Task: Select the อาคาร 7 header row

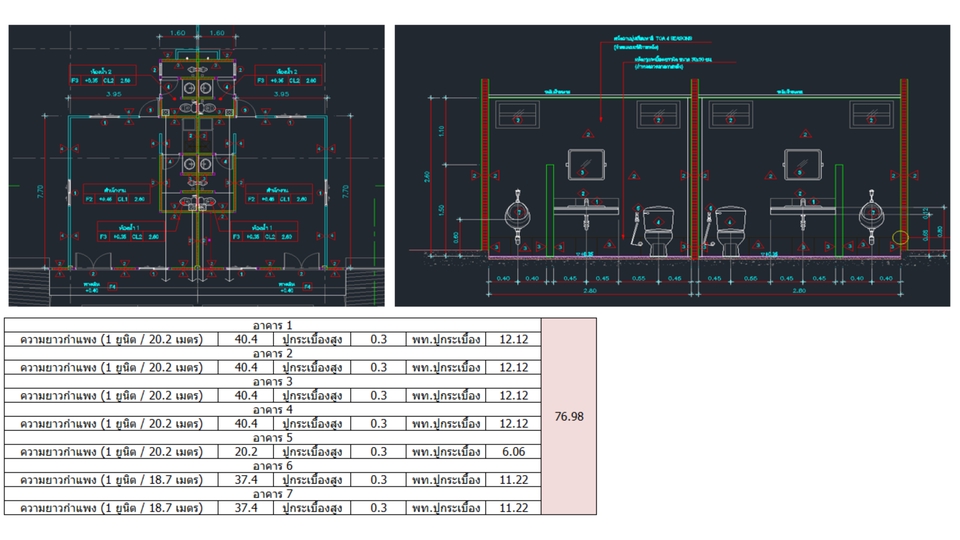Action: 272,494
